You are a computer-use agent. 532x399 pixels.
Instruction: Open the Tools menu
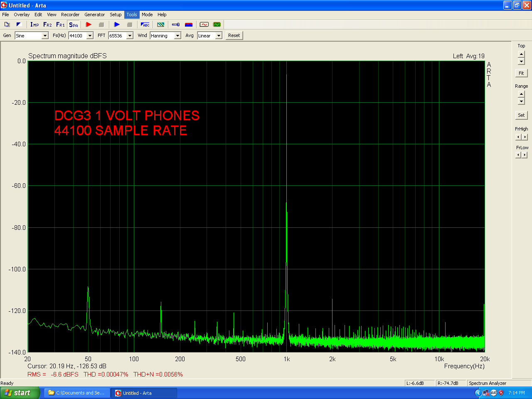tap(132, 15)
